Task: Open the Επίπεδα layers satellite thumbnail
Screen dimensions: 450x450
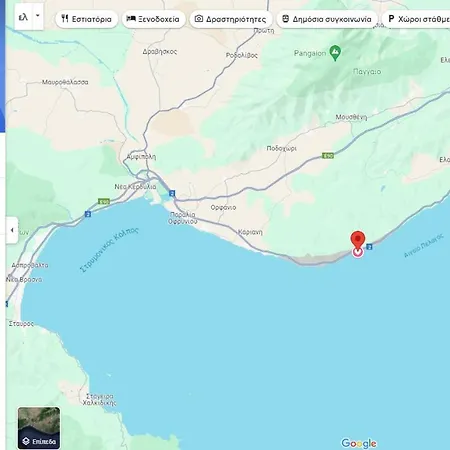Action: pos(39,428)
